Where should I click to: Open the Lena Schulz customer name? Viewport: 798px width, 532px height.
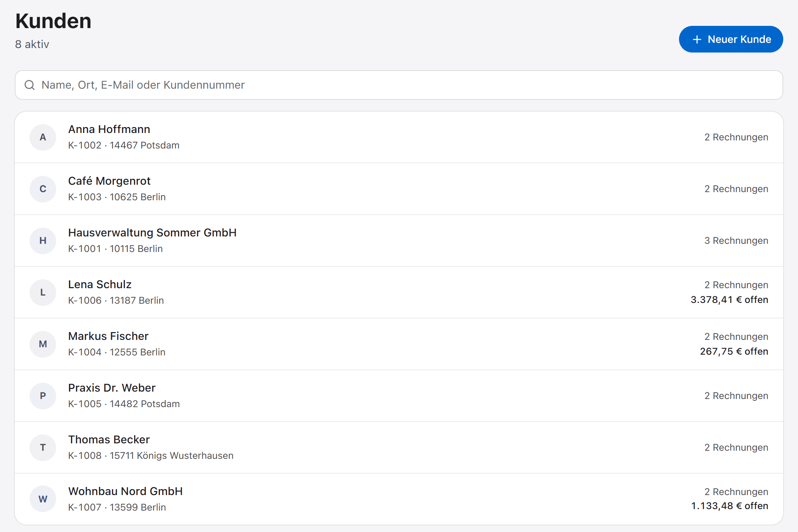[x=100, y=284]
